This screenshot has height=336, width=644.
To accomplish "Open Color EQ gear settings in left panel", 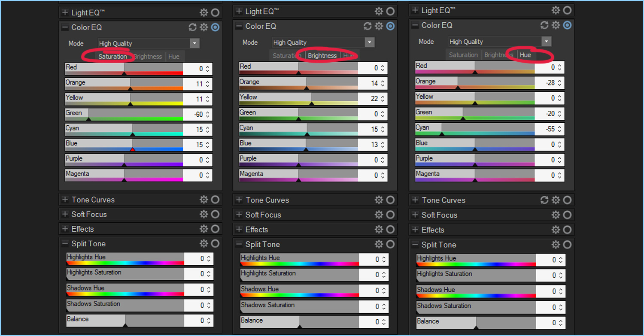I will coord(204,27).
